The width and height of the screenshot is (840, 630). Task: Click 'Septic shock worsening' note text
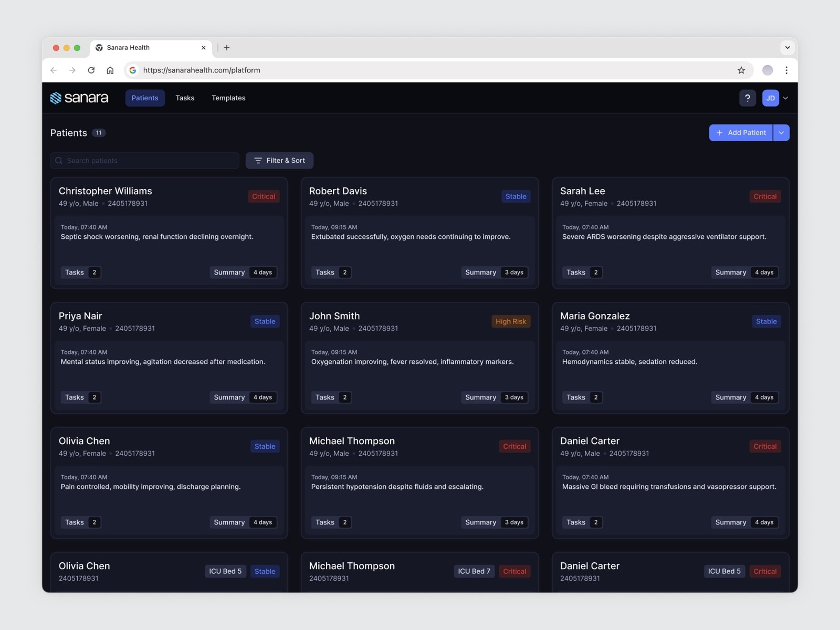[157, 237]
